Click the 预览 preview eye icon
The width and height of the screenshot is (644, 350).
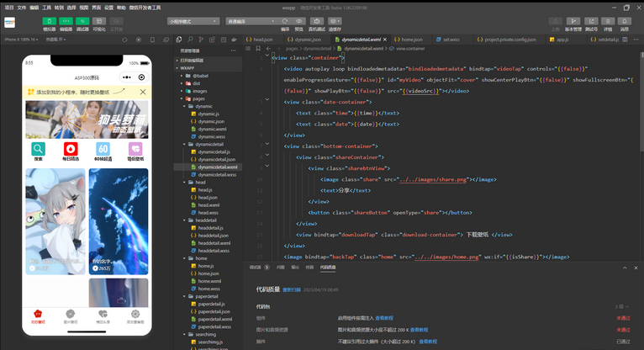pyautogui.click(x=299, y=21)
